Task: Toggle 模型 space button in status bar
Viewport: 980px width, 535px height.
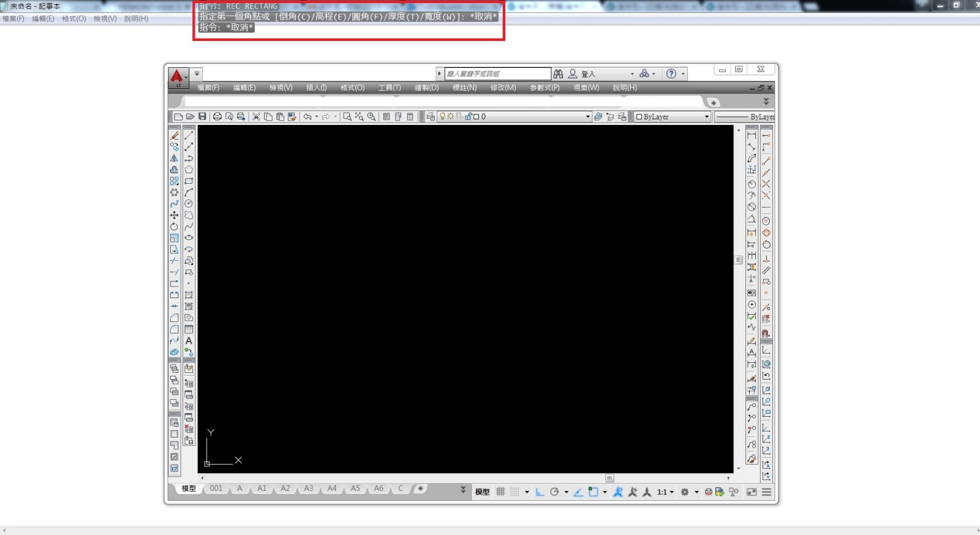Action: click(483, 492)
